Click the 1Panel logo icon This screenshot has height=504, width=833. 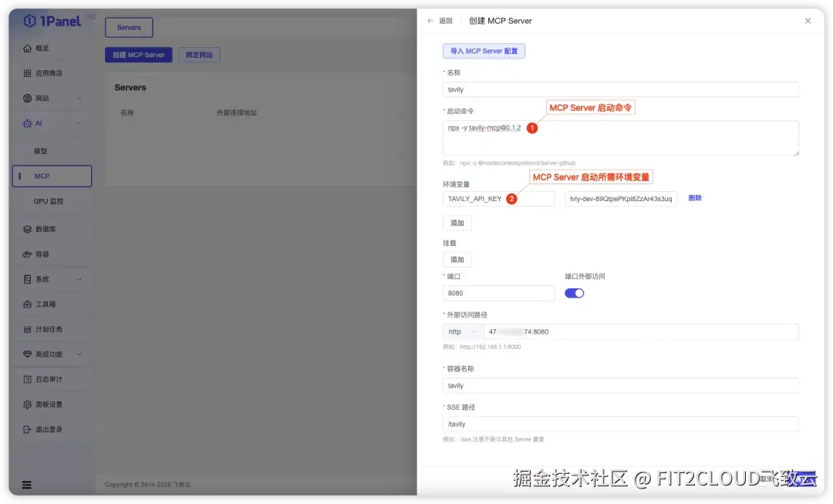click(30, 21)
